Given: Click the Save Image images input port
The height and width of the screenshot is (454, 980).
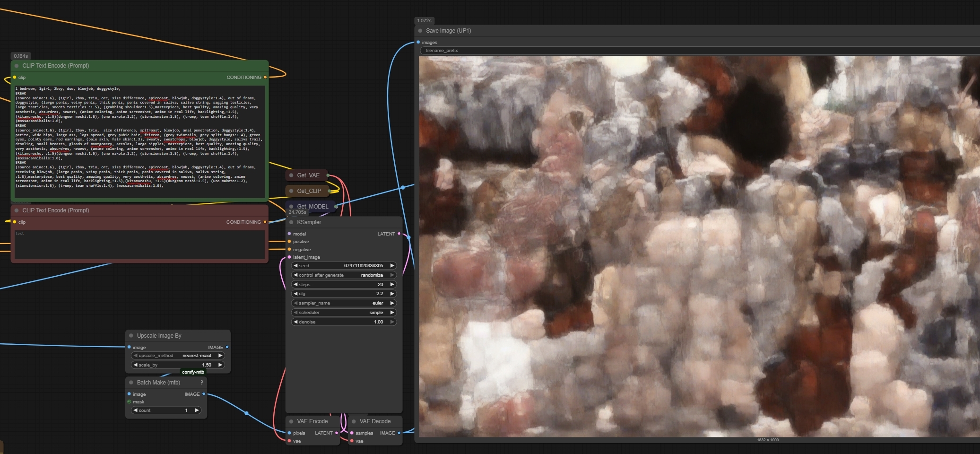Looking at the screenshot, I should 418,42.
